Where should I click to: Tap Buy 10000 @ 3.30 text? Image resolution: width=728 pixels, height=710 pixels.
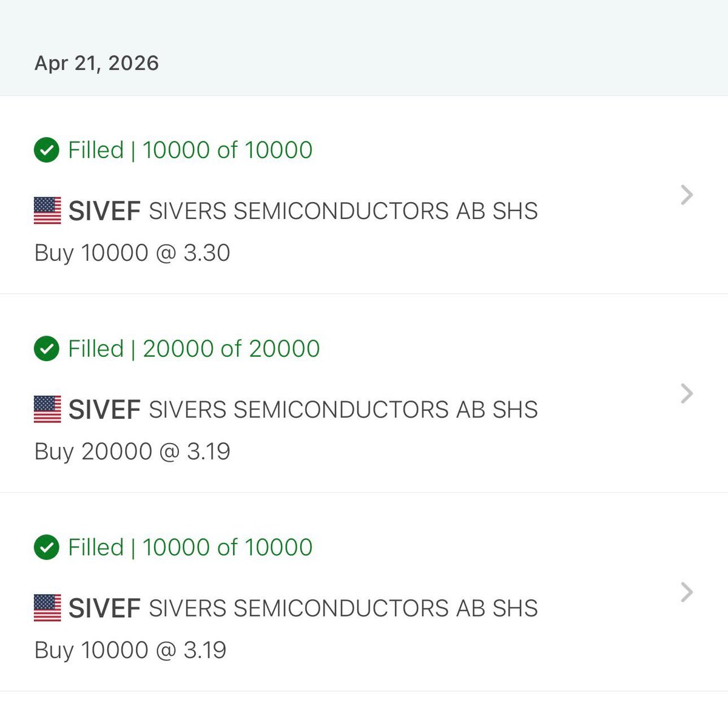[x=132, y=252]
